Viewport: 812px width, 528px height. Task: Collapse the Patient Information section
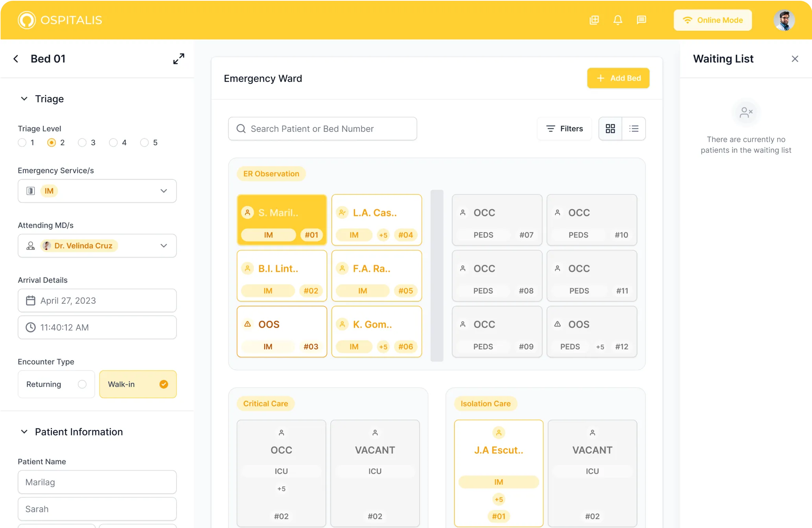[x=24, y=432]
